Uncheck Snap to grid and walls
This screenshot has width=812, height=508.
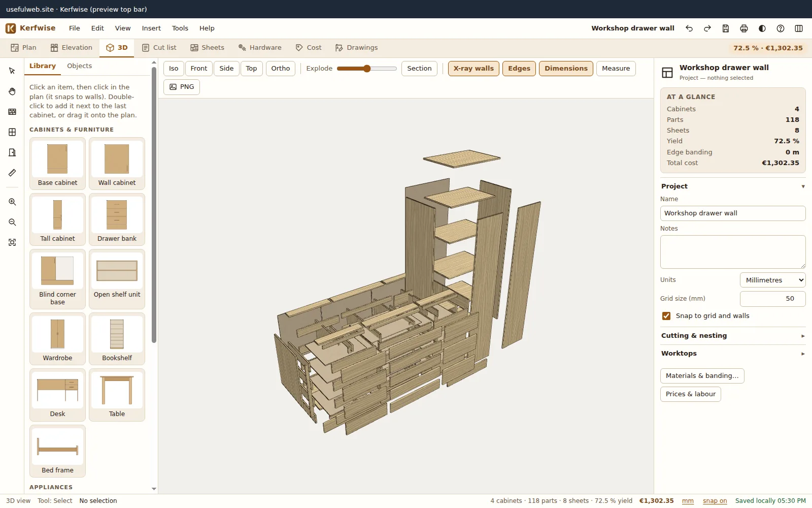point(666,316)
